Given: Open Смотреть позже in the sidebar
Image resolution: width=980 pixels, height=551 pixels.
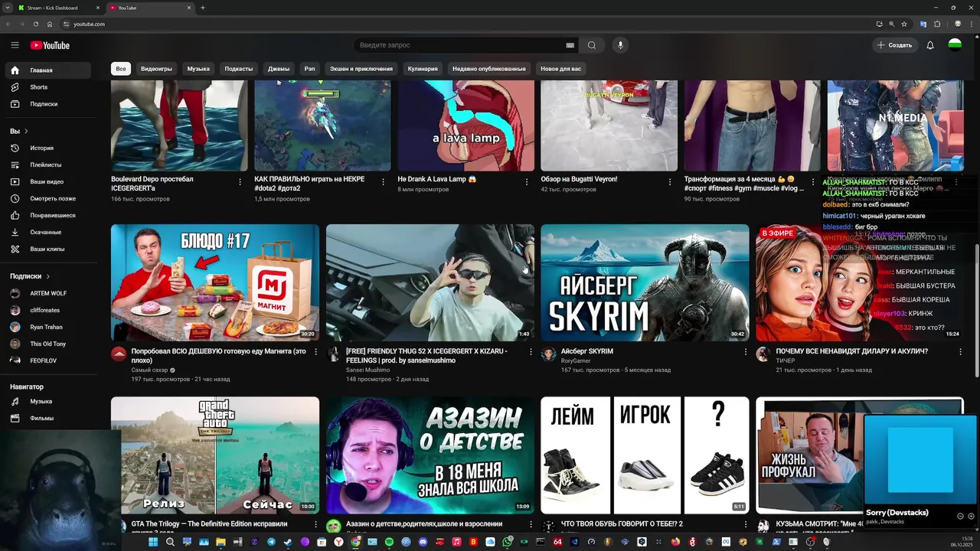Looking at the screenshot, I should tap(49, 198).
